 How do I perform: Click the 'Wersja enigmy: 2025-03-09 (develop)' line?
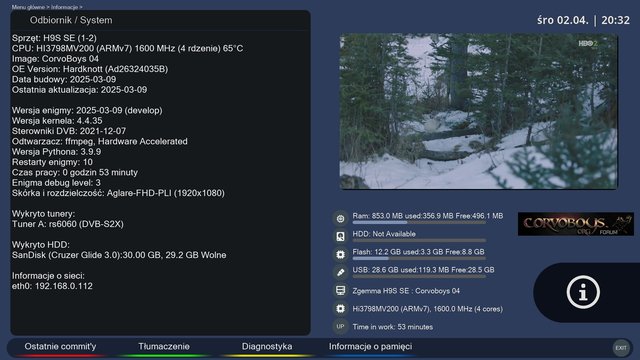pyautogui.click(x=87, y=110)
